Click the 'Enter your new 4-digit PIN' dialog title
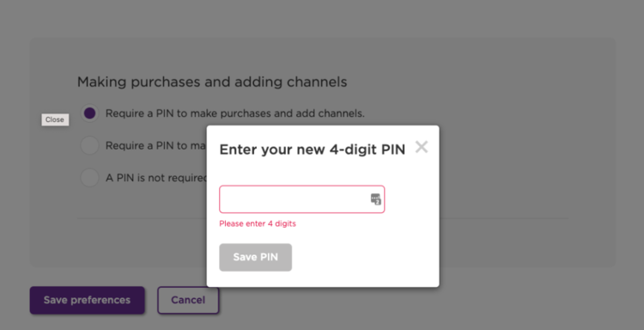This screenshot has width=644, height=330. click(313, 150)
